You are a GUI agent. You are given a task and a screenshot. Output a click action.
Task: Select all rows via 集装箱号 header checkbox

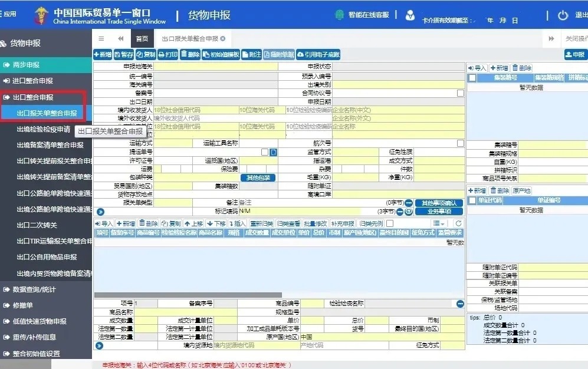point(472,78)
